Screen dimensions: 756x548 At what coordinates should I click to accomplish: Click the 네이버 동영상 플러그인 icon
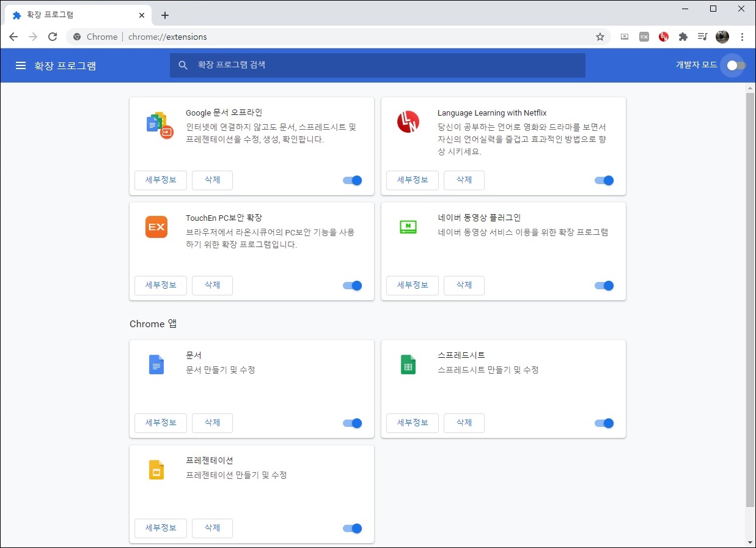[x=408, y=227]
